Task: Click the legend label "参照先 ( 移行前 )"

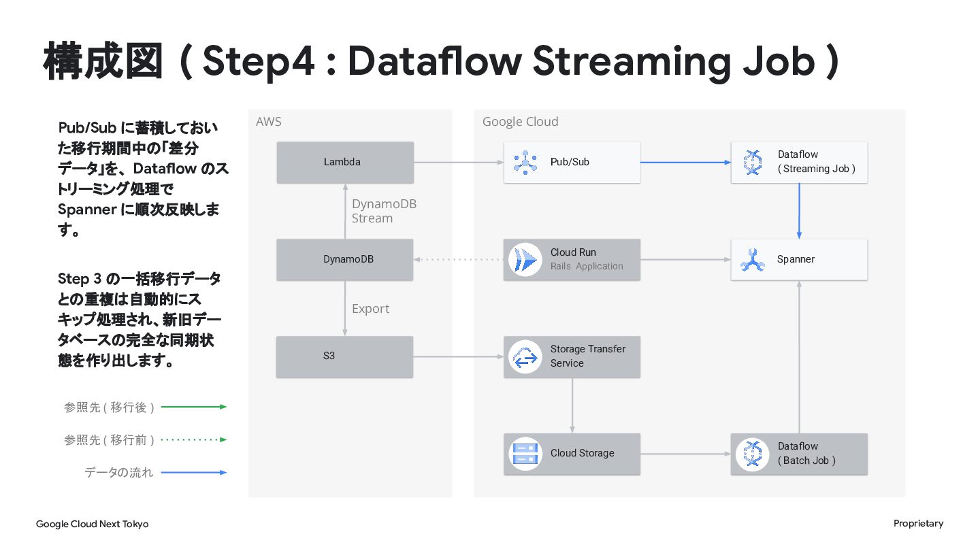Action: pos(110,440)
